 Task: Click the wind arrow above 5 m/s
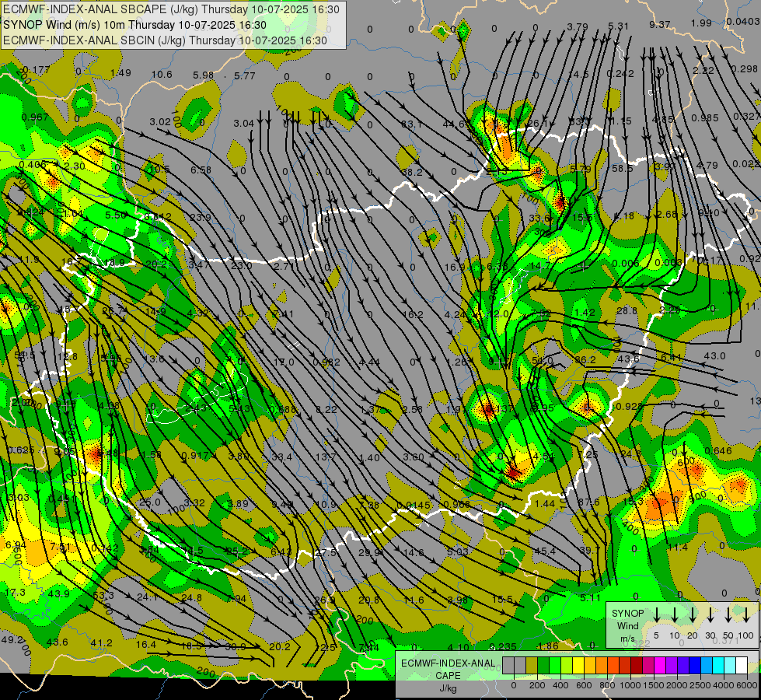click(657, 614)
